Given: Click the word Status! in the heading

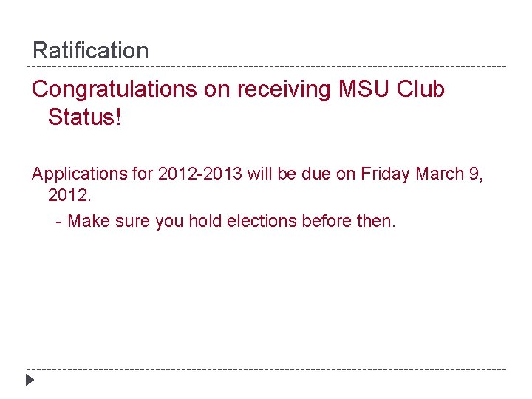Looking at the screenshot, I should (x=83, y=117).
